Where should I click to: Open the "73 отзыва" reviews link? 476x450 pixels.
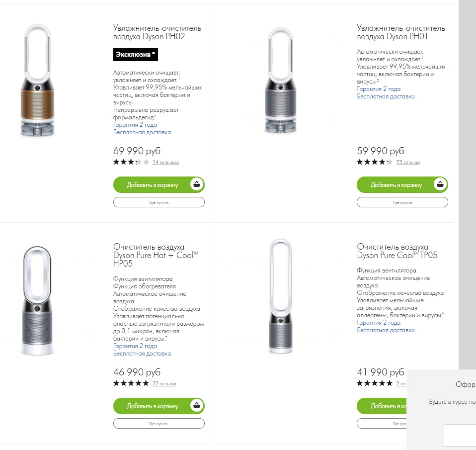click(408, 163)
